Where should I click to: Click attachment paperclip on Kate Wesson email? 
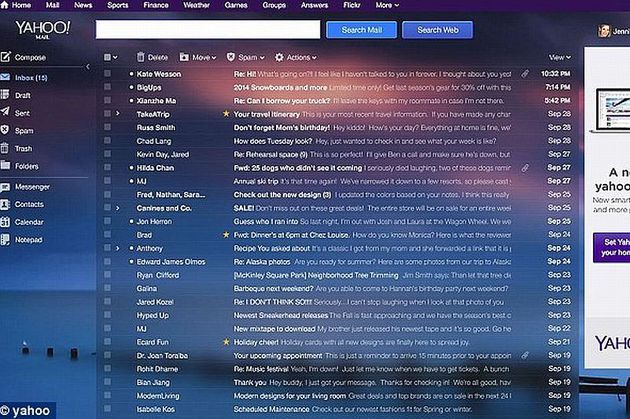(525, 74)
